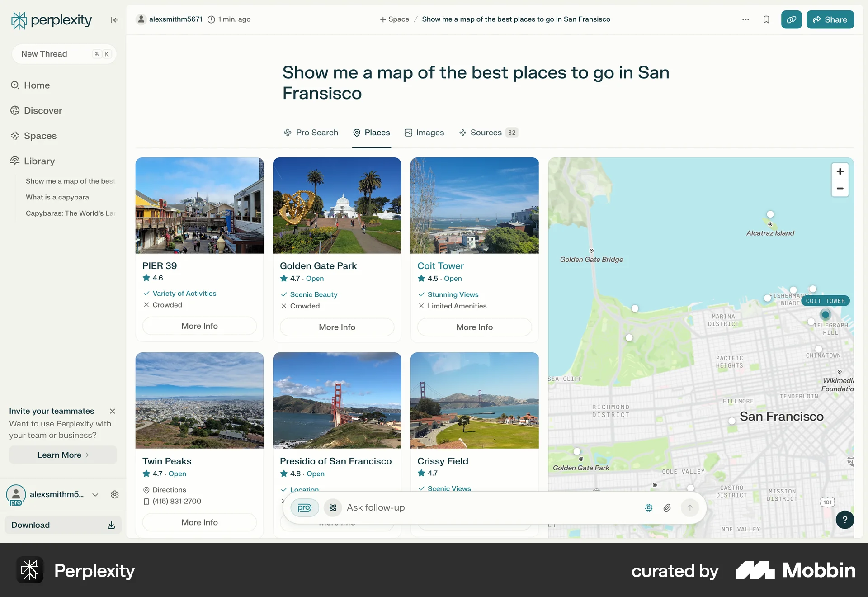This screenshot has width=868, height=597.
Task: Zoom in on the map
Action: pos(840,171)
